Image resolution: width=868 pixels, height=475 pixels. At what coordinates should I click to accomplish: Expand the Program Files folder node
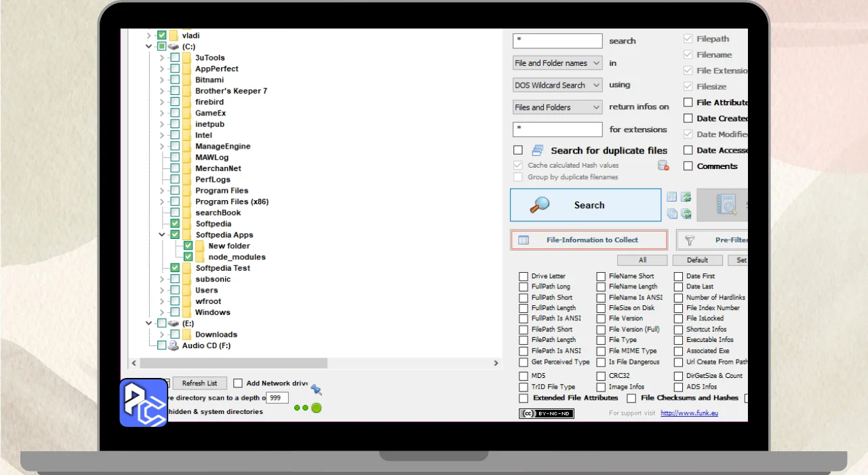(x=162, y=191)
